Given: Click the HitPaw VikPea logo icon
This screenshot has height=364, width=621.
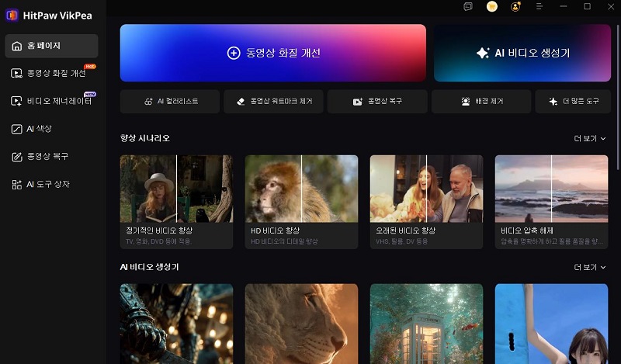Looking at the screenshot, I should coord(12,15).
